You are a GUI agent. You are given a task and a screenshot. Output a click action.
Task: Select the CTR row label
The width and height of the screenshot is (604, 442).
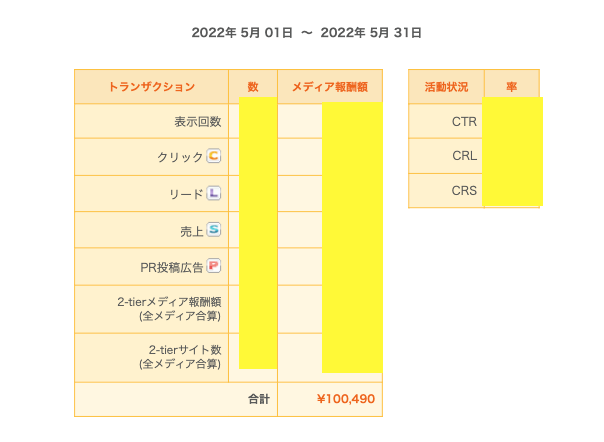point(464,122)
